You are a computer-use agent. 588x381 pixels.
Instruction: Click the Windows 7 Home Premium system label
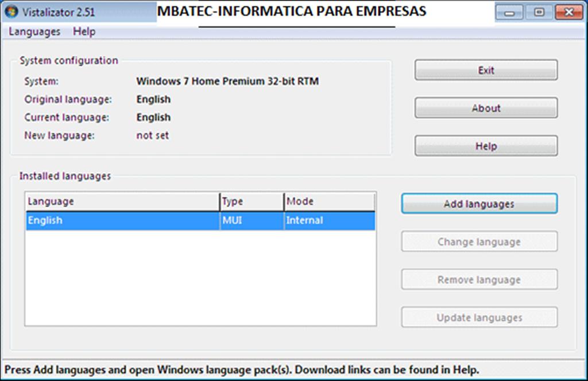pyautogui.click(x=227, y=81)
